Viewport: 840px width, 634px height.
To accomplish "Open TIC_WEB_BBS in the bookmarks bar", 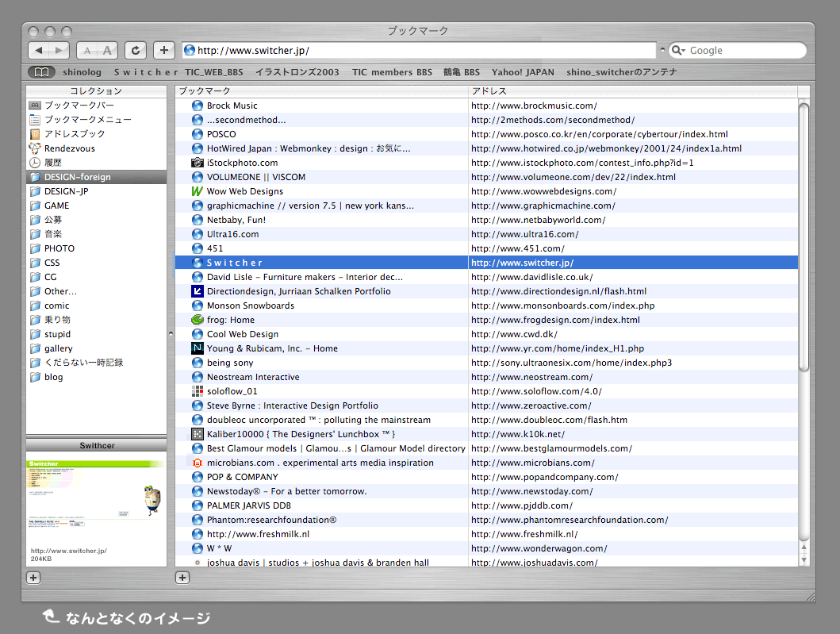I will pyautogui.click(x=213, y=72).
